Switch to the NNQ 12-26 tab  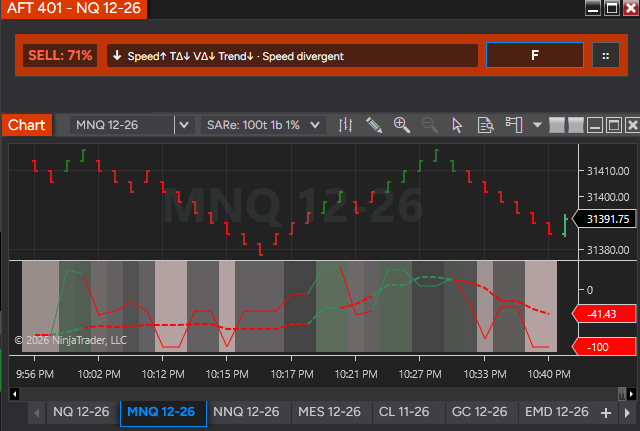click(246, 412)
